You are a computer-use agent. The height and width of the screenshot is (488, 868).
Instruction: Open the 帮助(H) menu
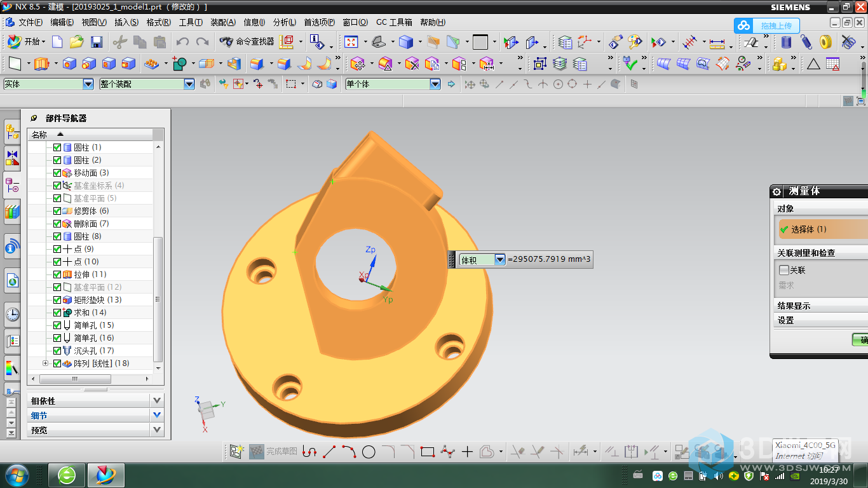(433, 22)
